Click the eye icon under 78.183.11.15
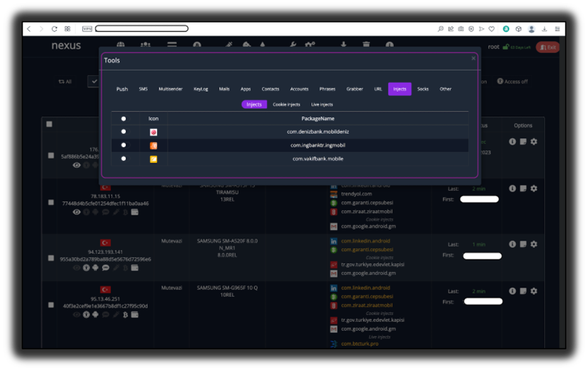Viewport: 588px width, 371px height. [77, 212]
